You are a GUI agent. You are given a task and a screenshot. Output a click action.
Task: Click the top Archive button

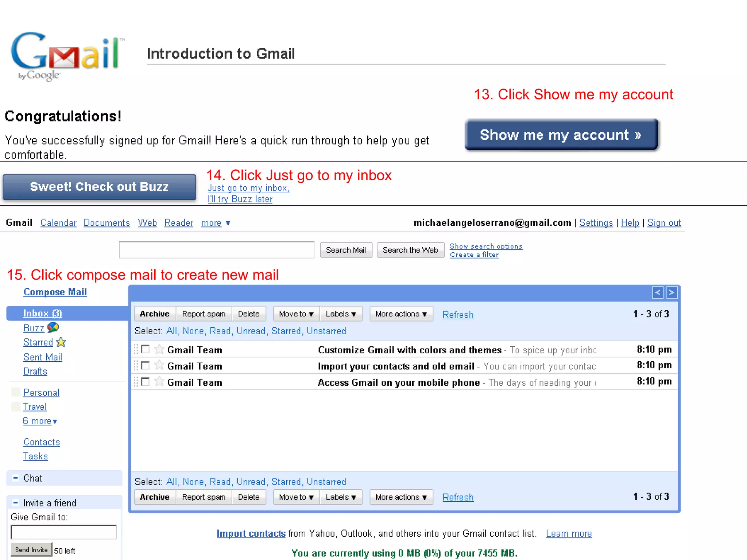[155, 314]
